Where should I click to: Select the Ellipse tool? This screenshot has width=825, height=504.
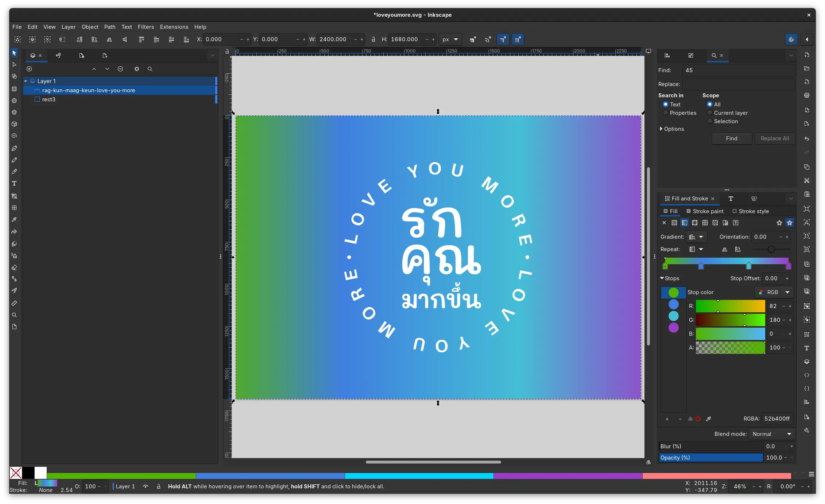click(14, 101)
